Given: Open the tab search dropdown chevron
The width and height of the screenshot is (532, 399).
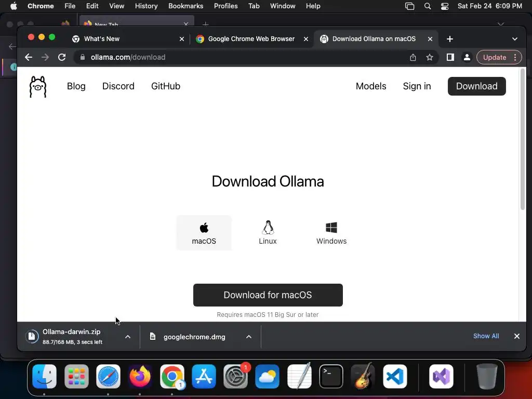Looking at the screenshot, I should click(x=515, y=39).
